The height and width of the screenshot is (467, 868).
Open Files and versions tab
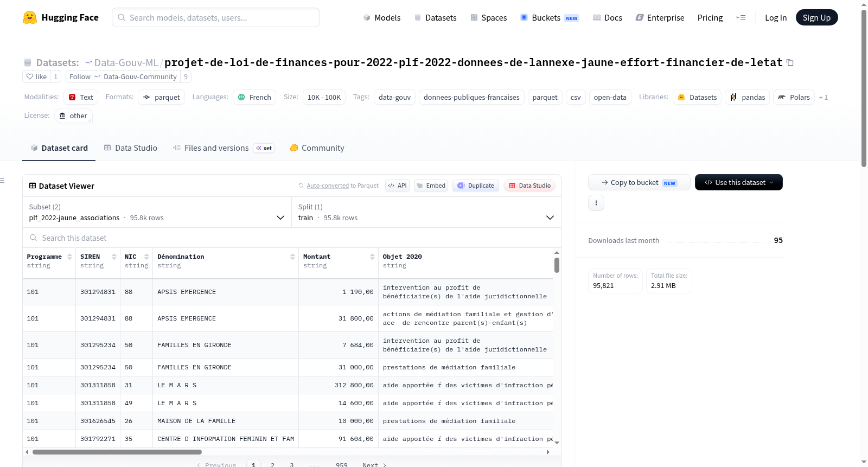click(224, 148)
